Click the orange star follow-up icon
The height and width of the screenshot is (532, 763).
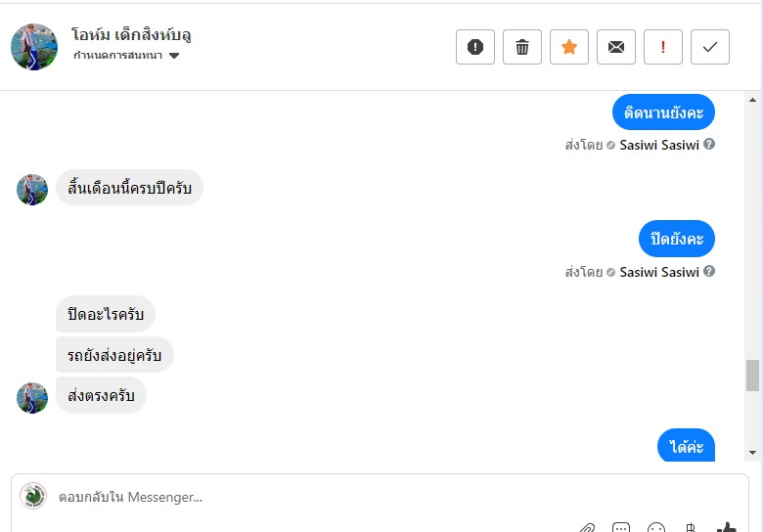[x=569, y=47]
